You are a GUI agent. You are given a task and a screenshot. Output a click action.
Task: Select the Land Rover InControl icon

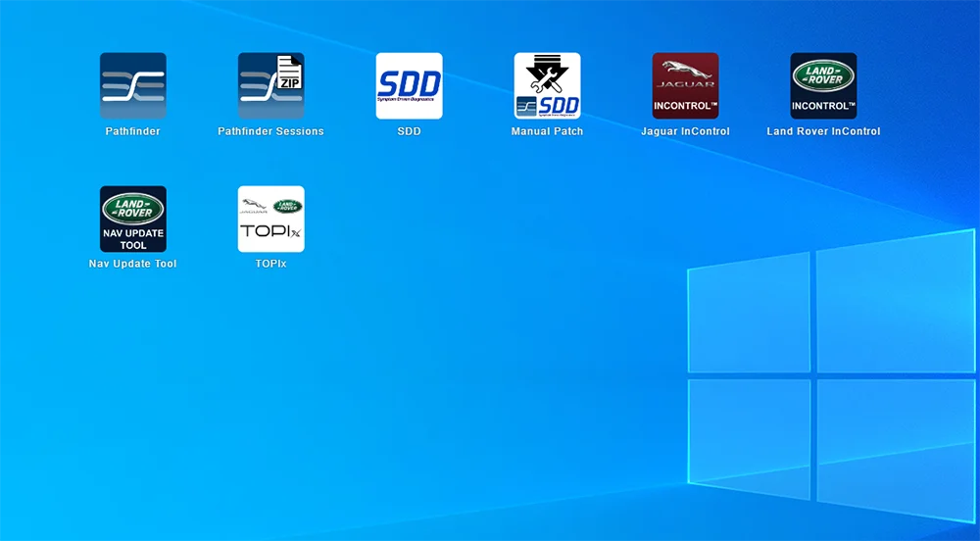pyautogui.click(x=824, y=85)
